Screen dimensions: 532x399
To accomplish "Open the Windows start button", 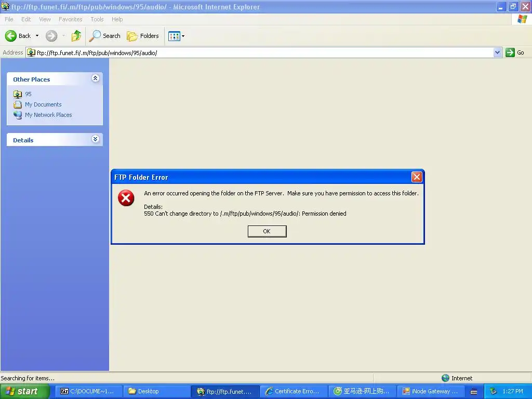I will click(x=24, y=391).
